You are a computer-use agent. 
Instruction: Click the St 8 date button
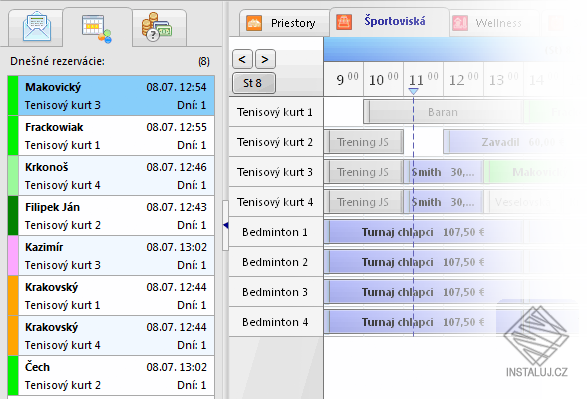coord(254,83)
